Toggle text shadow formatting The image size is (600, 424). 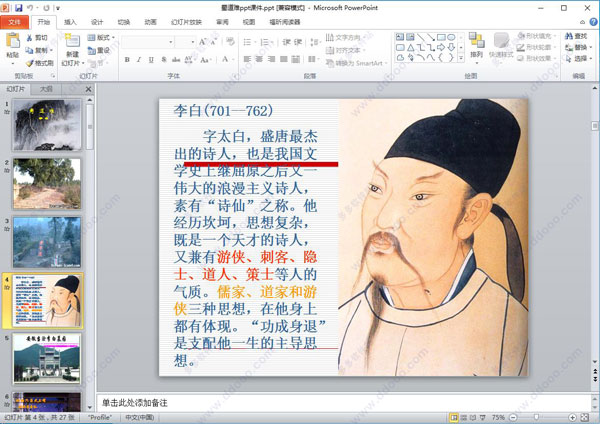[164, 59]
